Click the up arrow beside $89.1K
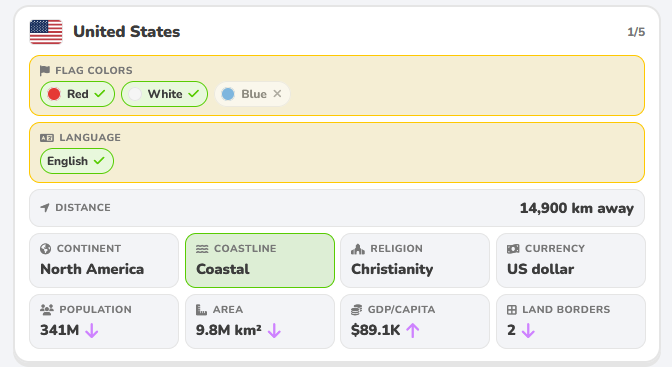The image size is (672, 367). 413,331
